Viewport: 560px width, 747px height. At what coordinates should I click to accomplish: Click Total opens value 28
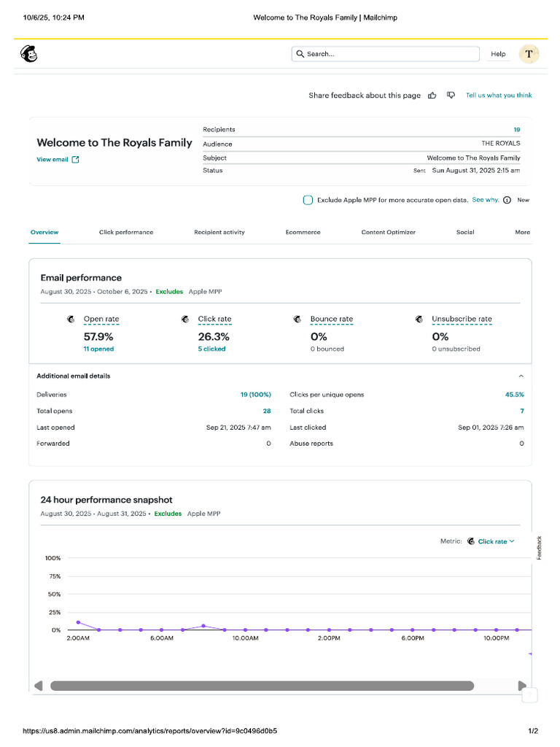point(267,411)
